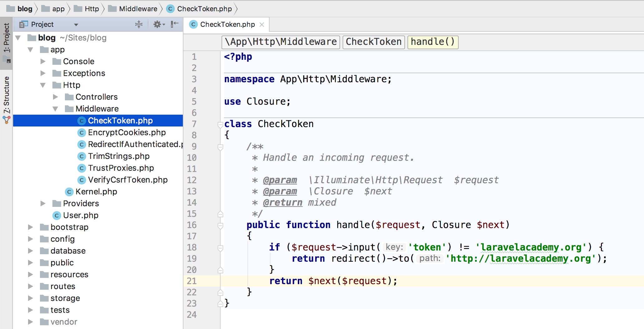
Task: Select the TrustProxies.php file
Action: coord(121,168)
